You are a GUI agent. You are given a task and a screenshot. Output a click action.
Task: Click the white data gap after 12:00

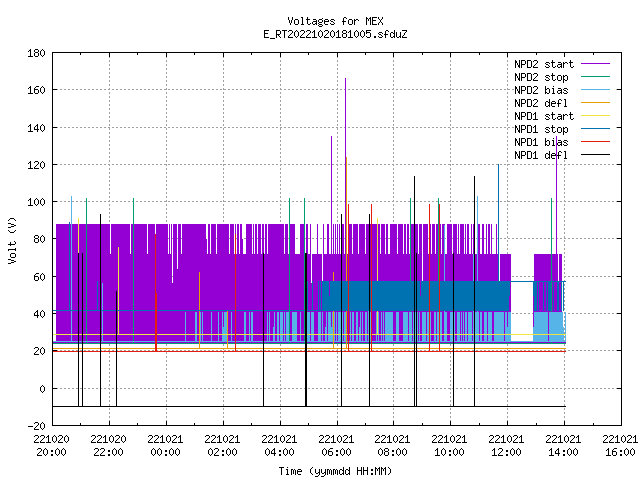522,311
